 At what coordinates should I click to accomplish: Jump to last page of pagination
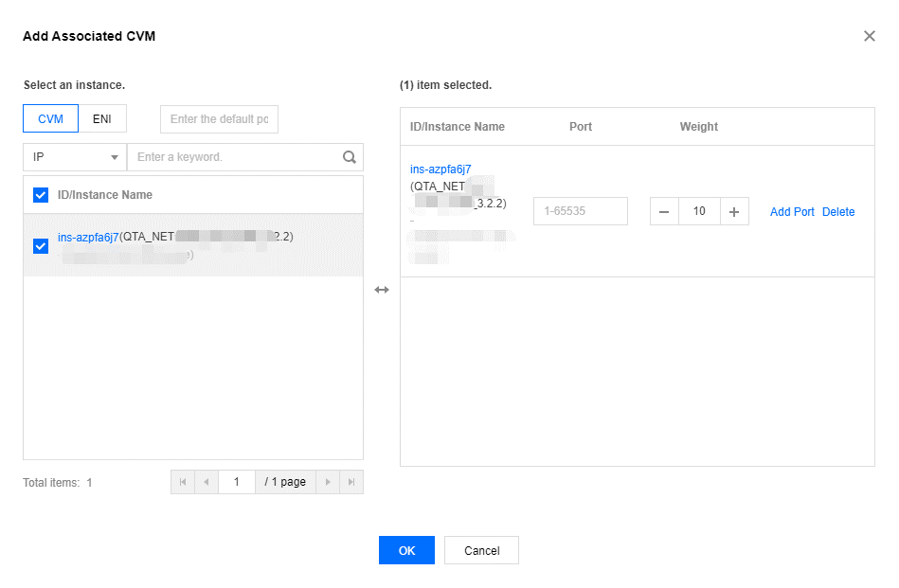(351, 482)
